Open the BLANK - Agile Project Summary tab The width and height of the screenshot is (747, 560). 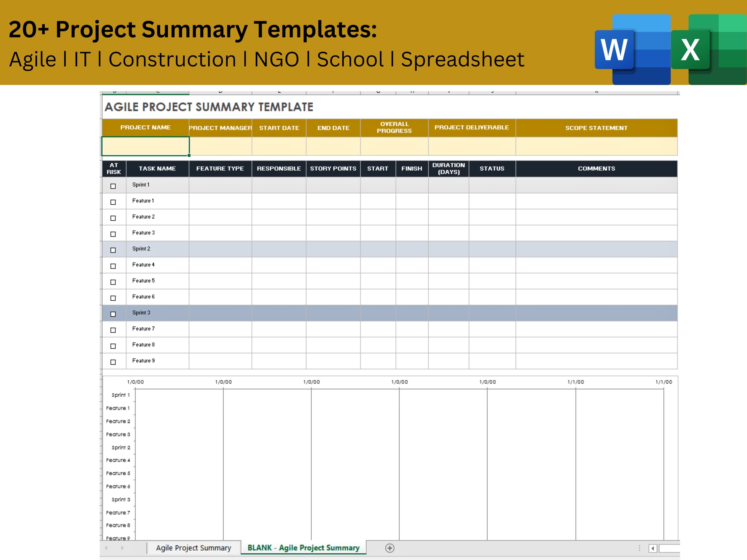(x=303, y=548)
